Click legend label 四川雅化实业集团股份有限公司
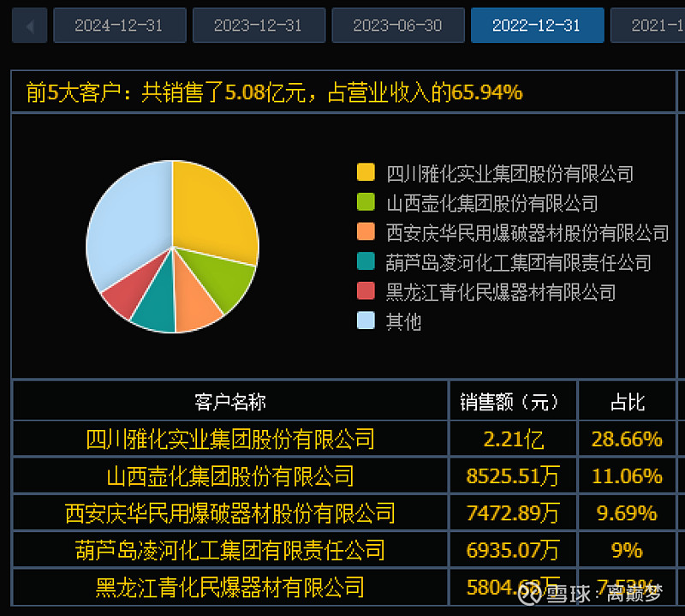Screen dimensions: 685x616 point(509,174)
